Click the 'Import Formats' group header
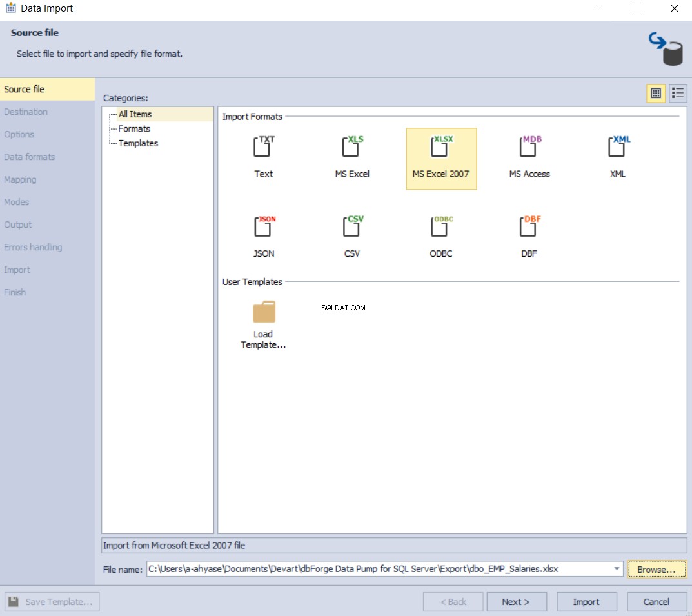The width and height of the screenshot is (692, 616). point(252,117)
